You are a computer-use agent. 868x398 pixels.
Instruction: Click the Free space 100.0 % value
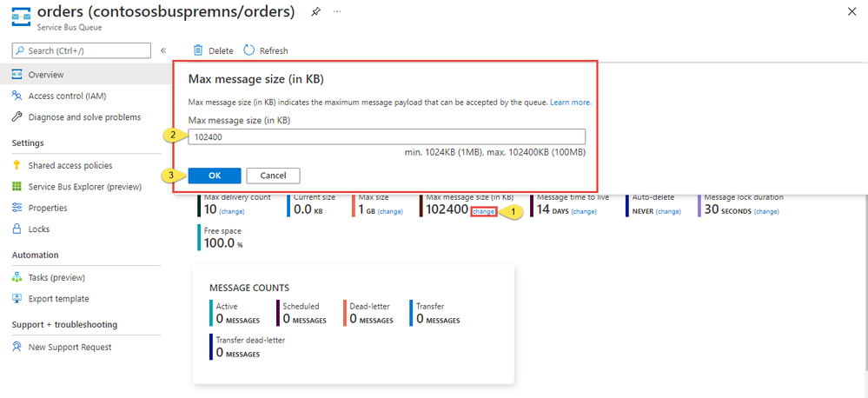[x=223, y=243]
